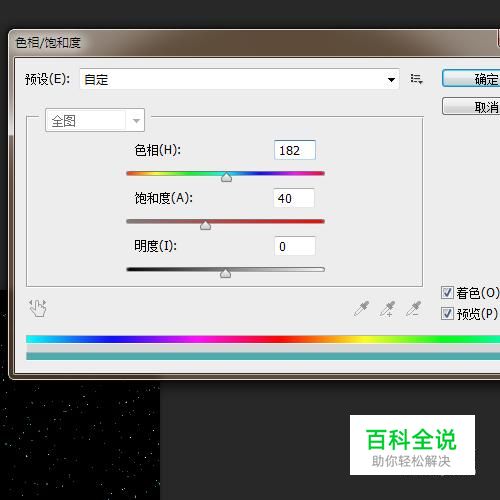The width and height of the screenshot is (500, 500).
Task: Click the 取消 cancel button
Action: coord(471,106)
